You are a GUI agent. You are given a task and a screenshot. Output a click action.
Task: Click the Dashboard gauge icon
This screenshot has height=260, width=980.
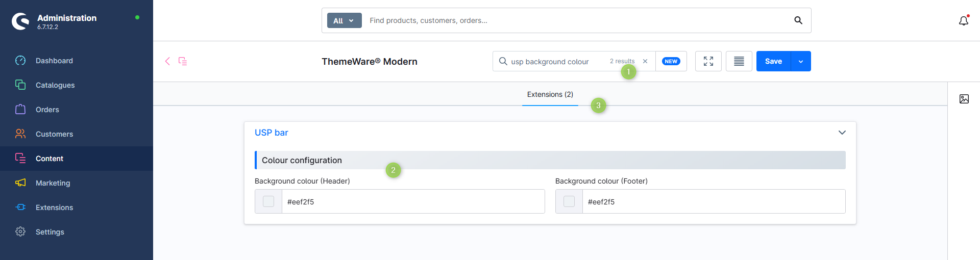point(20,61)
